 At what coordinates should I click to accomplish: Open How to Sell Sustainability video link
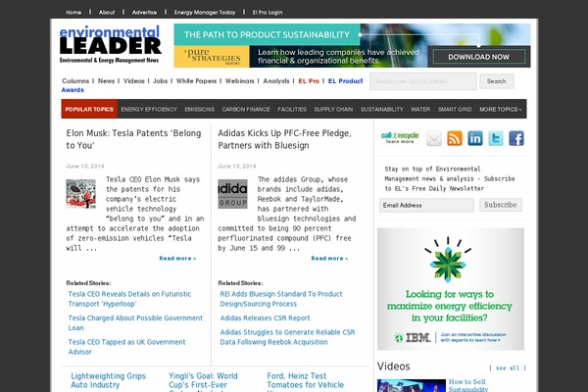[x=468, y=385]
